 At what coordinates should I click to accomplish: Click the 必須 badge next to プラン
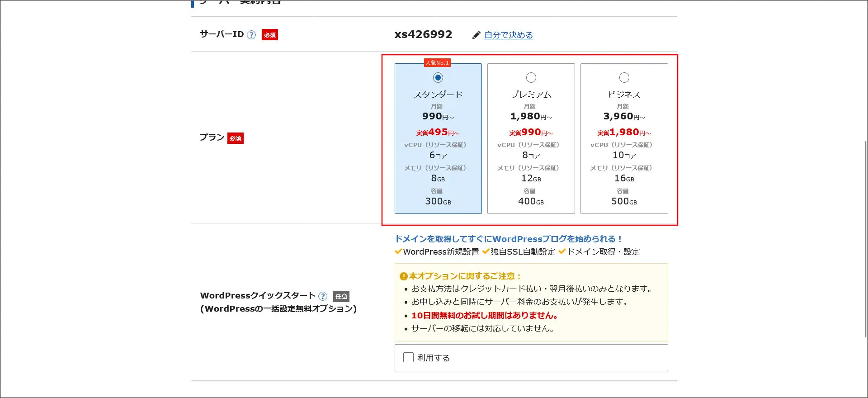tap(236, 138)
